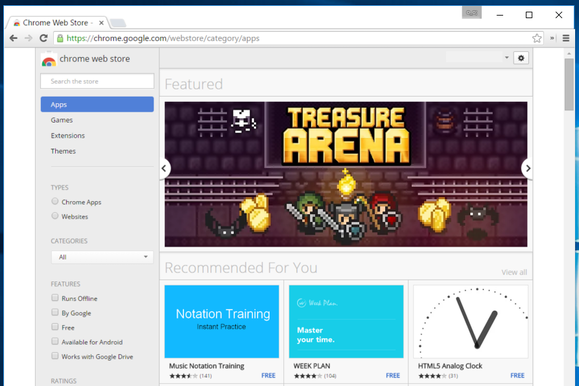Close the Chrome Web Store tab
This screenshot has height=386, width=579.
[101, 23]
